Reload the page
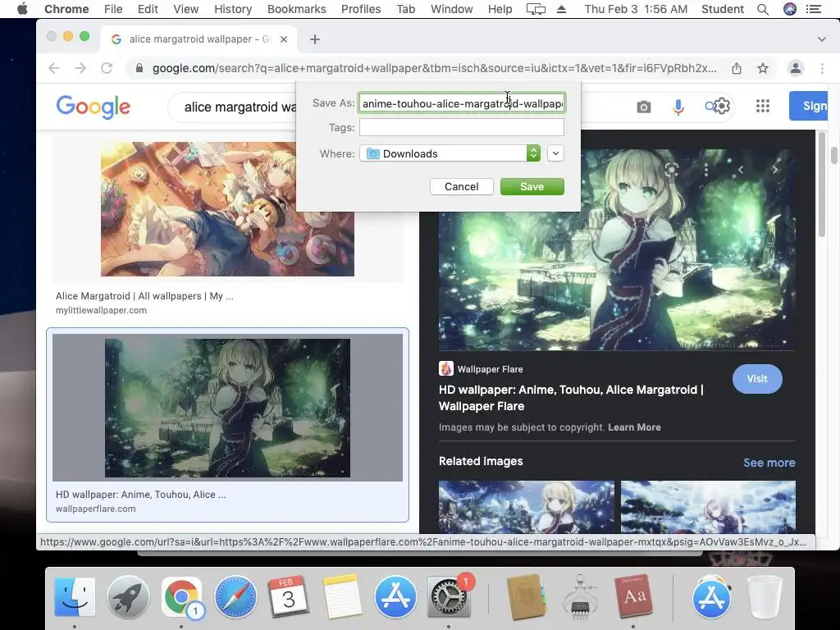This screenshot has height=630, width=840. tap(107, 68)
